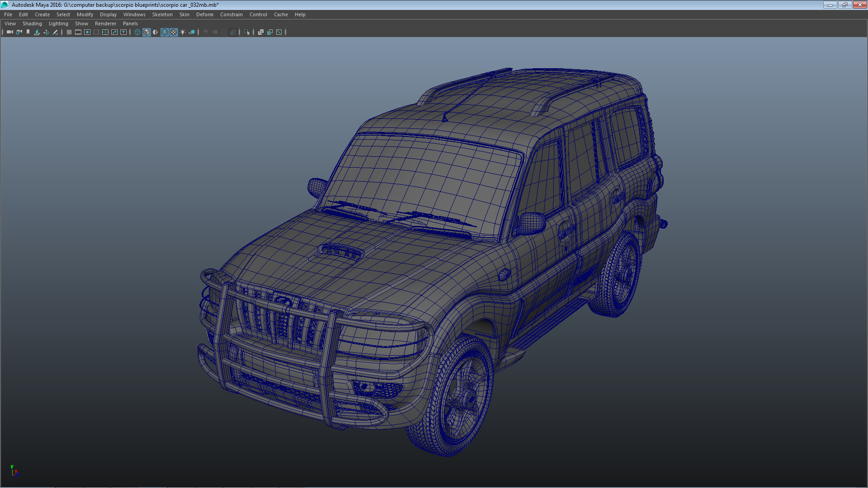This screenshot has width=868, height=488.
Task: Restore down the Maya window
Action: coord(844,5)
